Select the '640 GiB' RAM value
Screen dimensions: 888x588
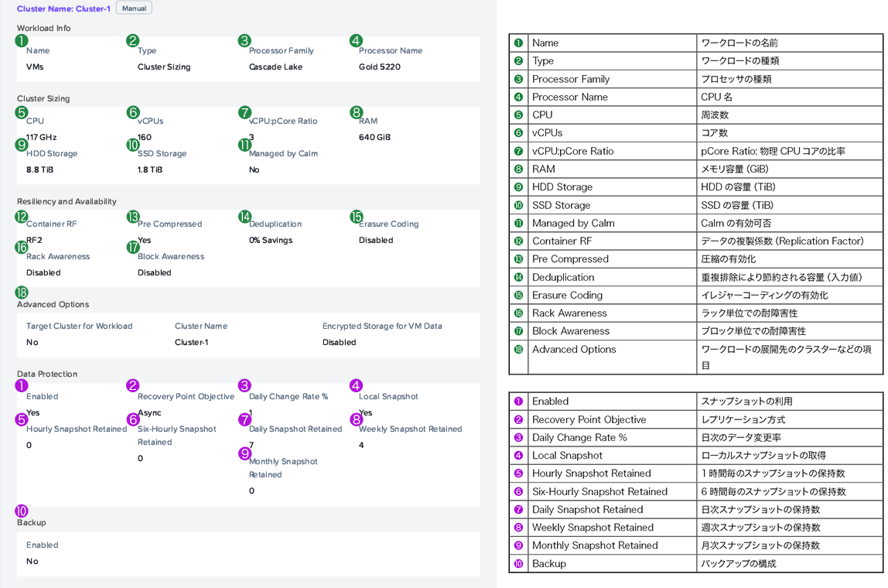(x=374, y=138)
